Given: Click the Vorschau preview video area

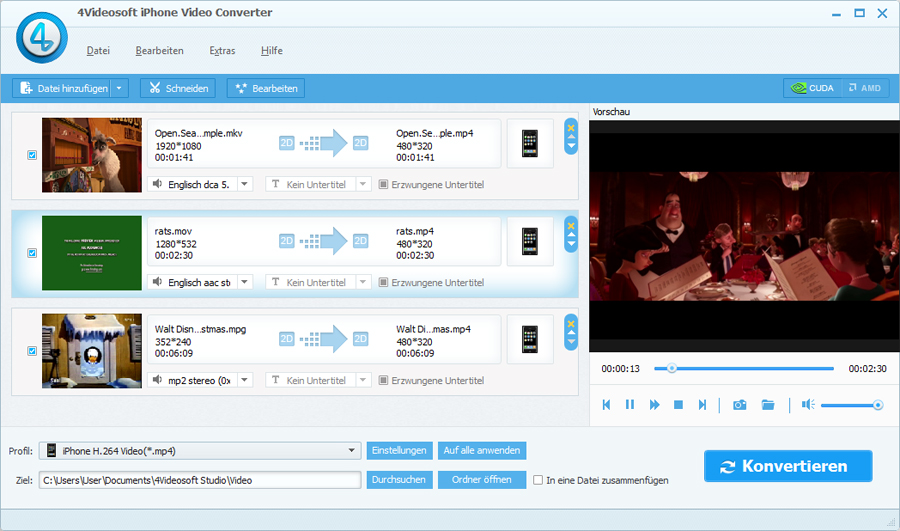Looking at the screenshot, I should pos(744,236).
